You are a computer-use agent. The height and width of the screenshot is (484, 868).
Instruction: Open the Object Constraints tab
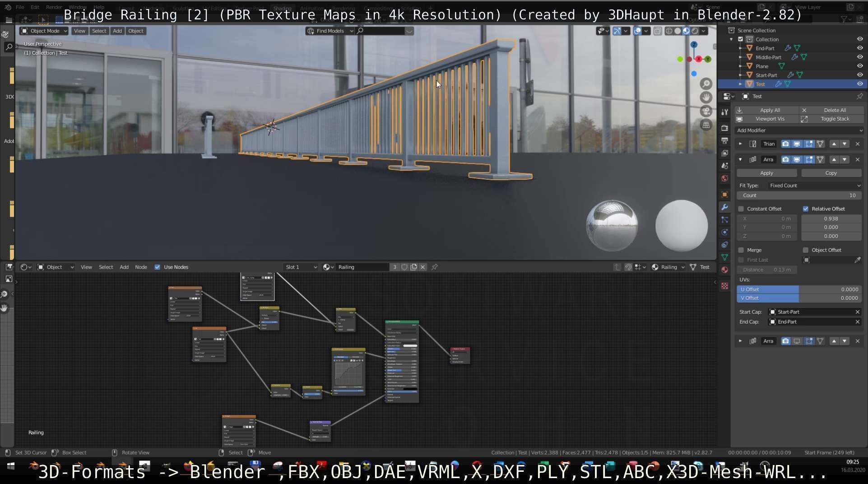[724, 245]
